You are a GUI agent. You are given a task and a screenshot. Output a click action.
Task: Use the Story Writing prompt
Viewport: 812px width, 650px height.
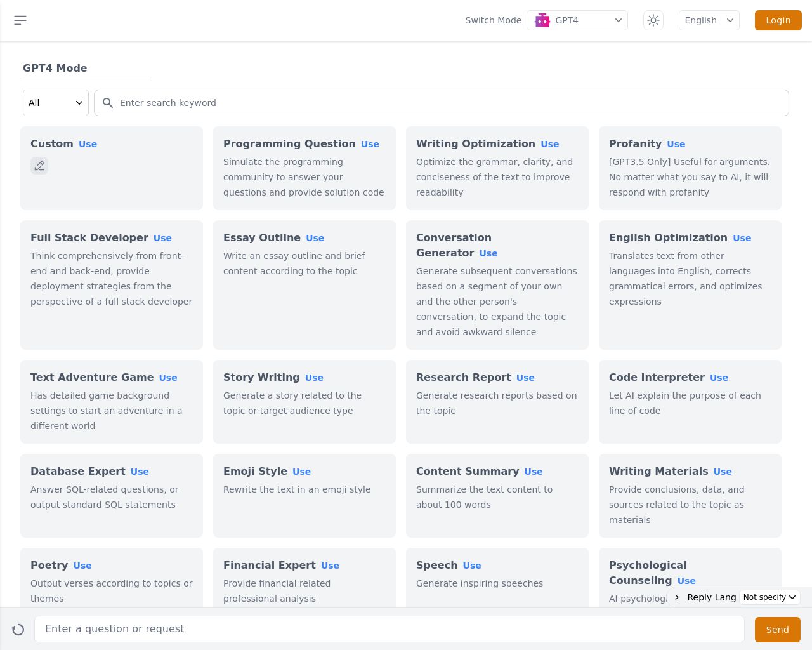[x=315, y=378]
